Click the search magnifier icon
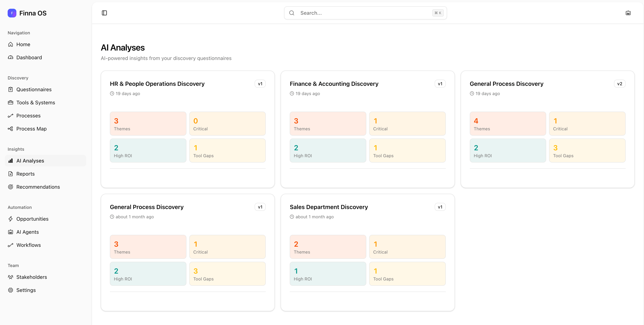This screenshot has width=644, height=325. [x=292, y=13]
